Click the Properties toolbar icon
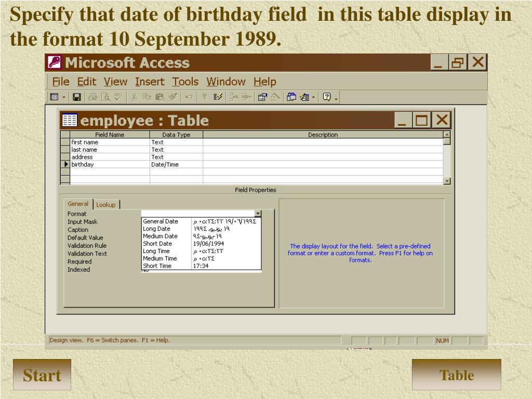The image size is (532, 399). [262, 97]
